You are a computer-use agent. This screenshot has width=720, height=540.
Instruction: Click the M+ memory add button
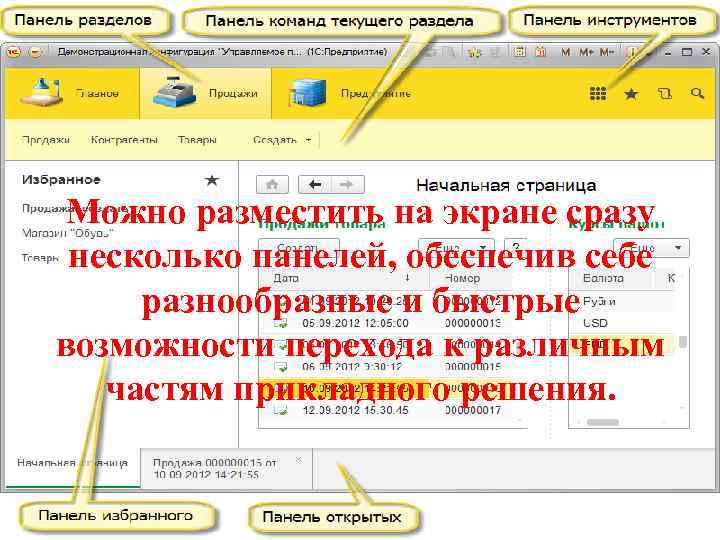(586, 52)
